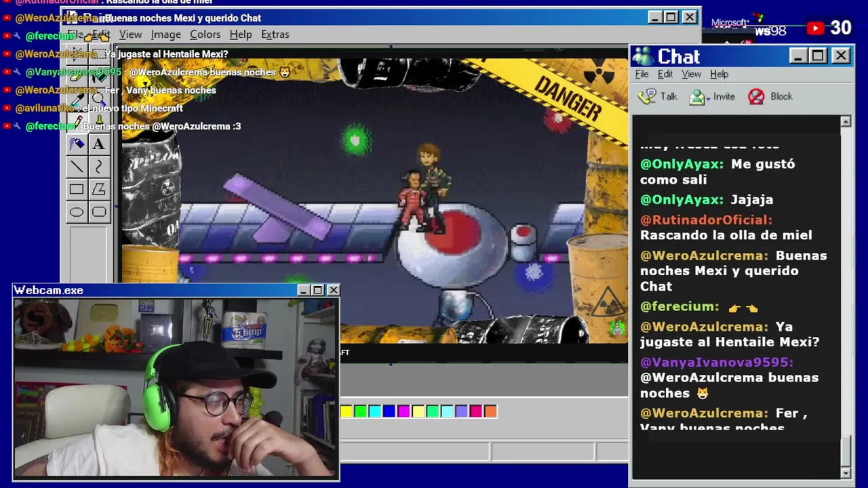The image size is (868, 488).
Task: Click @VanyaIvanova9595 username in Chat window
Action: click(x=716, y=362)
